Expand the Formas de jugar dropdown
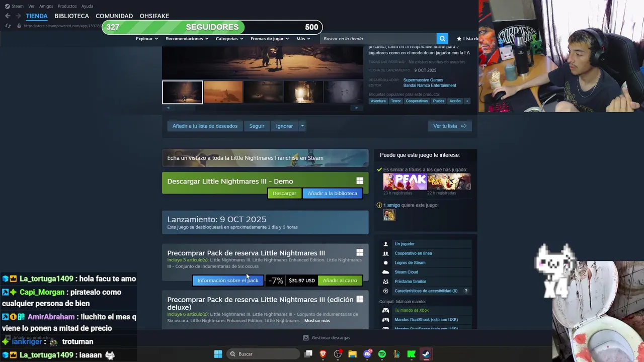This screenshot has width=644, height=362. click(270, 39)
